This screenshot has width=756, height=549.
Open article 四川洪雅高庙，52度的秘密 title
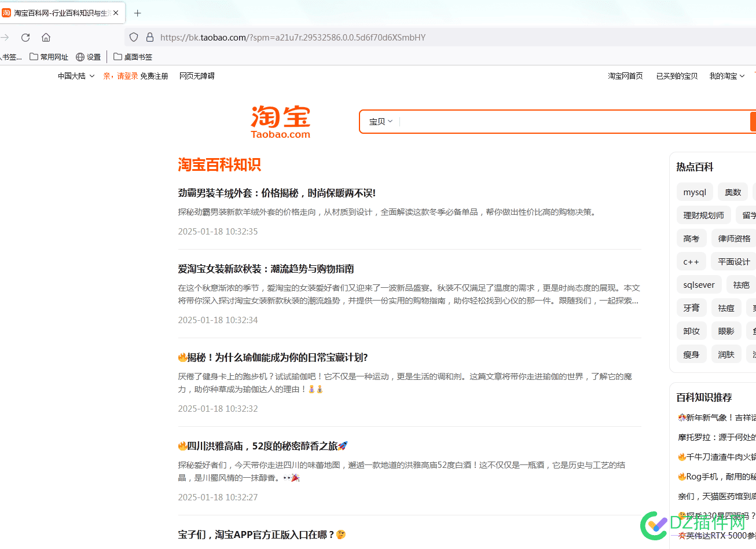tap(263, 446)
